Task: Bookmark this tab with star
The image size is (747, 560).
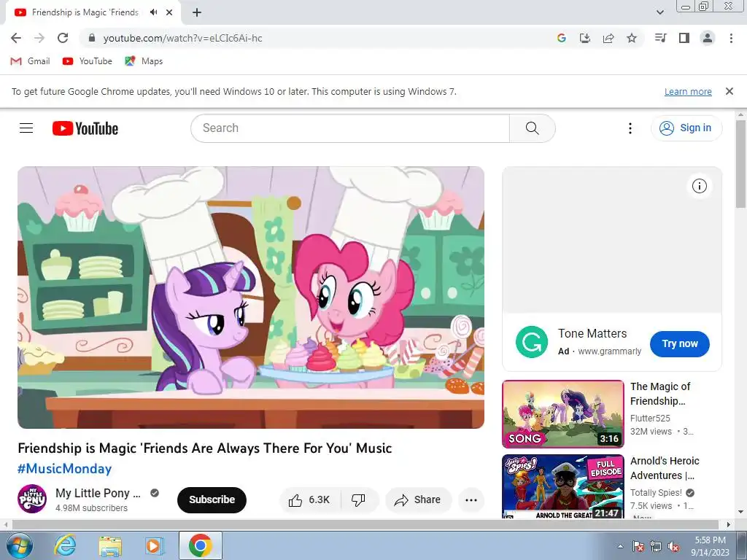Action: [x=632, y=38]
